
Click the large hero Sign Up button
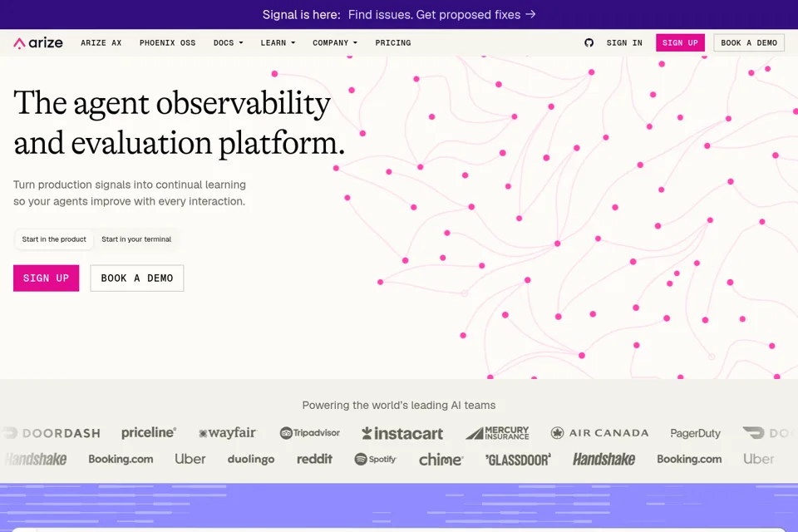47,278
